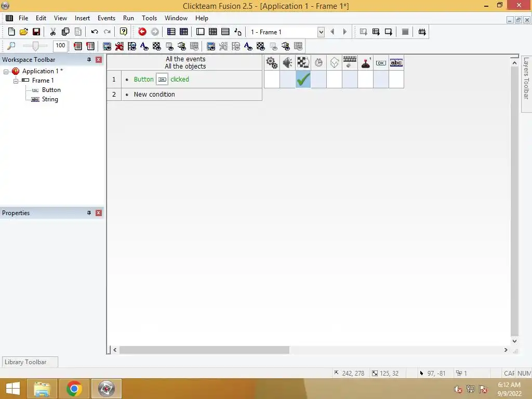532x399 pixels.
Task: Select the Create New Objects cube icon
Action: 334,62
